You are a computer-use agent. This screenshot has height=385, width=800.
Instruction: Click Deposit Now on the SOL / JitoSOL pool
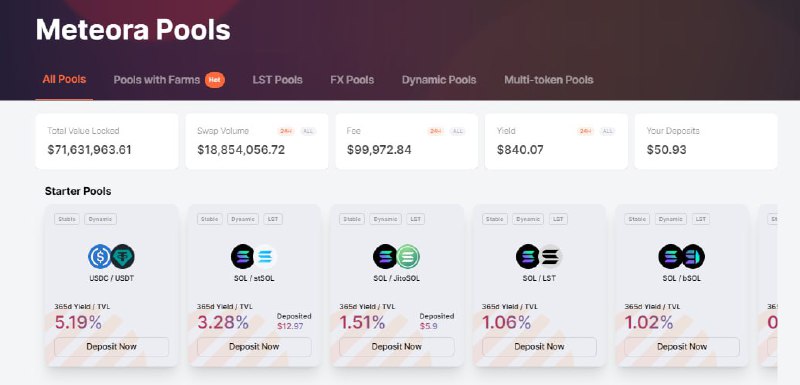(x=396, y=347)
